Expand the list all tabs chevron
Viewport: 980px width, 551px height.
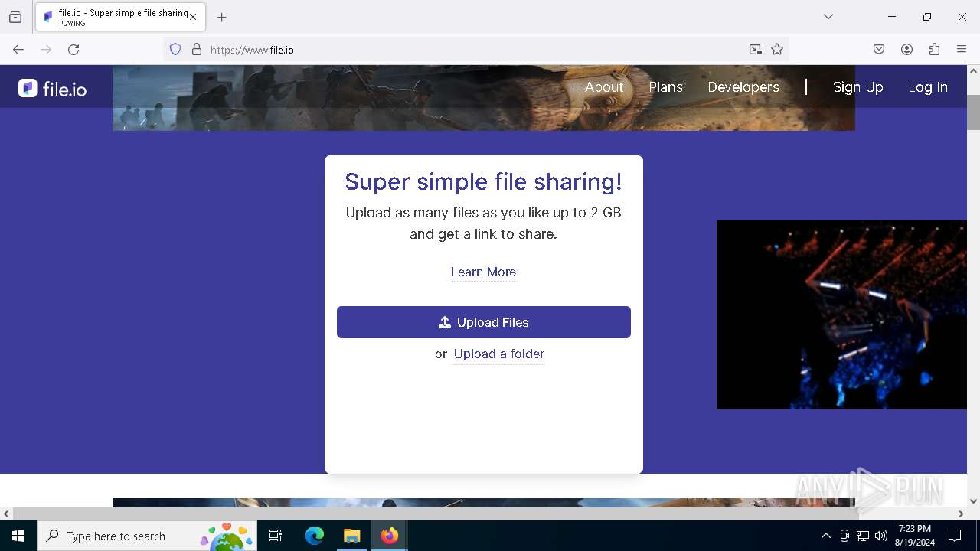click(x=828, y=17)
